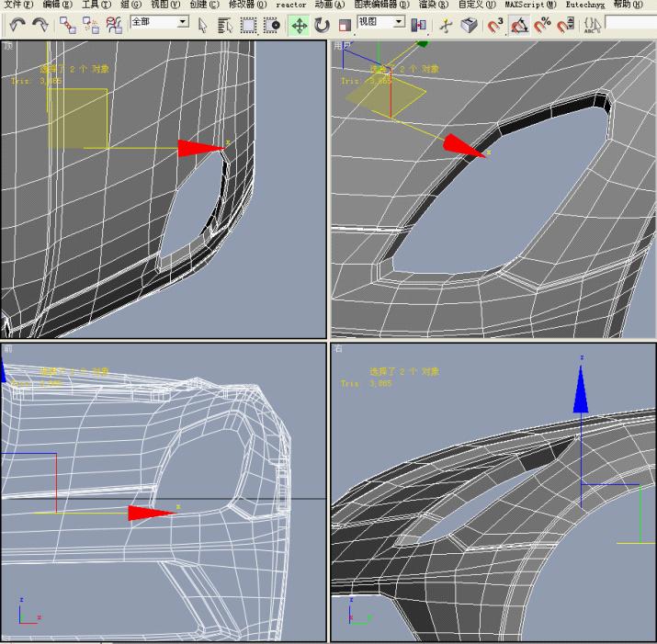657x644 pixels.
Task: Select the Select and Scale tool
Action: [x=345, y=25]
